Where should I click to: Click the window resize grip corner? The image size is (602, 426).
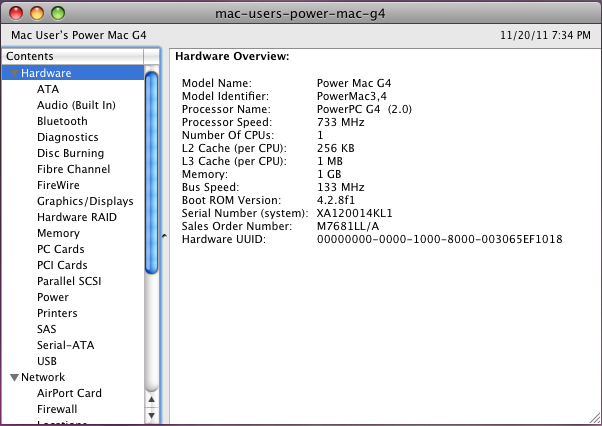click(x=595, y=419)
